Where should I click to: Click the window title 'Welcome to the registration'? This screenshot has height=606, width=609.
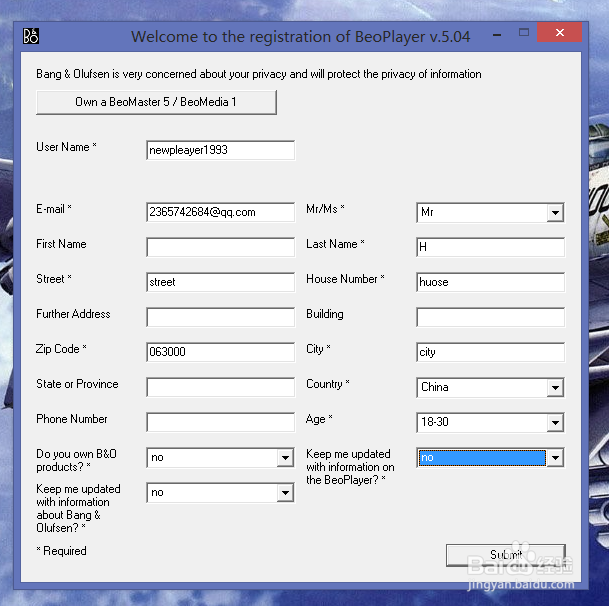(x=300, y=37)
